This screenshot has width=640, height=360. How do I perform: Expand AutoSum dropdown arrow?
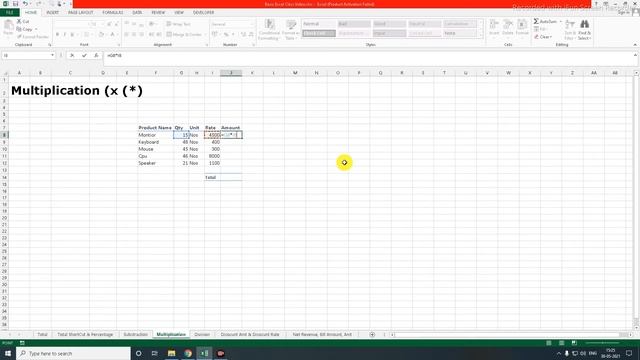click(561, 21)
